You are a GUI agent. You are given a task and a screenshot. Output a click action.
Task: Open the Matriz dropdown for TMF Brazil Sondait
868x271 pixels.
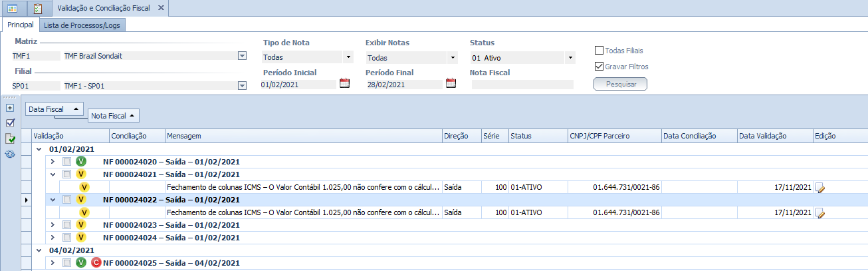click(x=242, y=56)
